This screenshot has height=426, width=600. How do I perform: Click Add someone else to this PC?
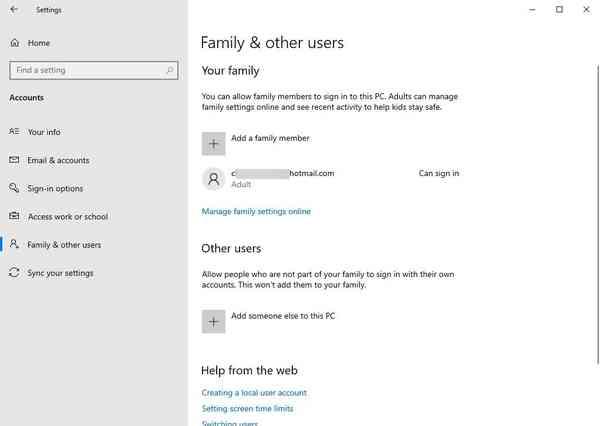coord(283,316)
